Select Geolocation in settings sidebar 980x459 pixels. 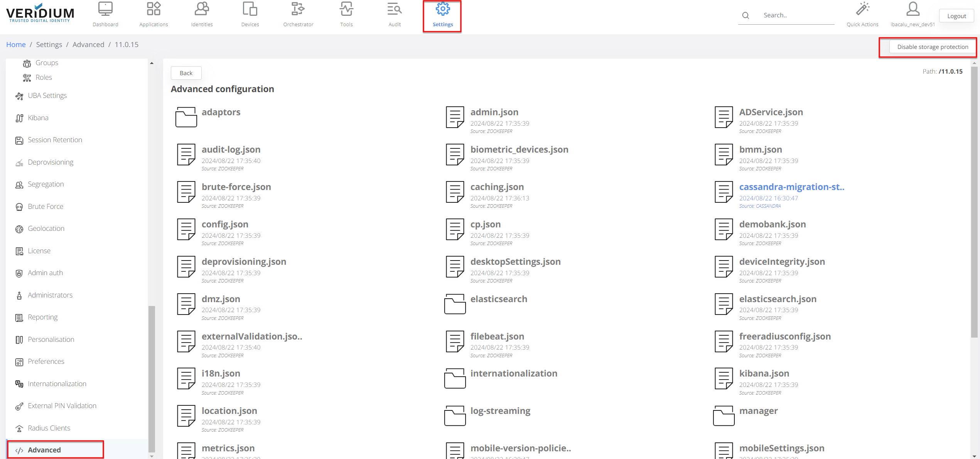coord(46,229)
